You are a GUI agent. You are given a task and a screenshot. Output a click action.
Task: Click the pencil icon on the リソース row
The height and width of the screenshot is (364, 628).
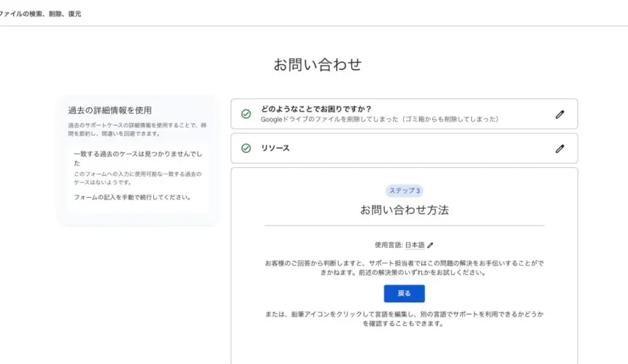click(559, 149)
